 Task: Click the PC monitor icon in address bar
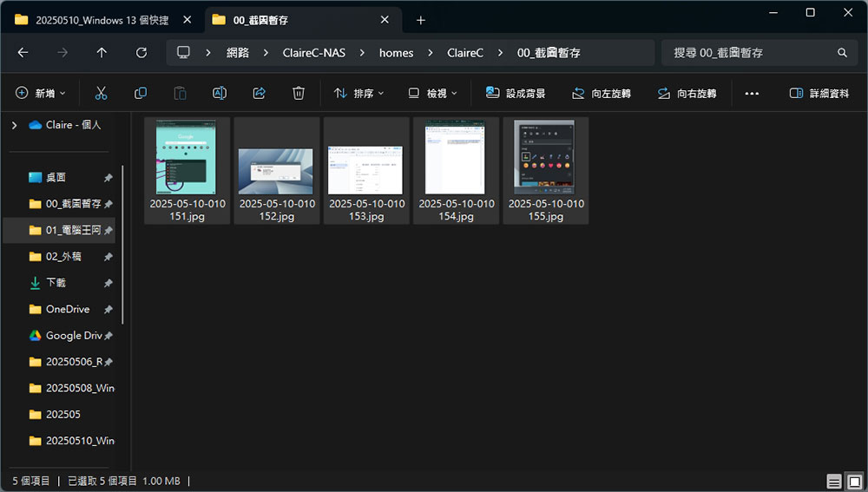(183, 53)
